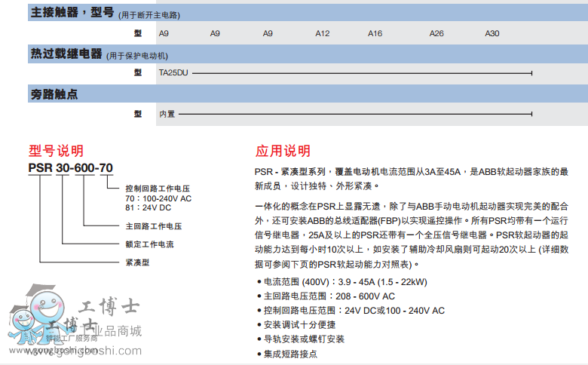Click the red 应用说明 heading
Screen dimensions: 588x365
pyautogui.click(x=283, y=150)
